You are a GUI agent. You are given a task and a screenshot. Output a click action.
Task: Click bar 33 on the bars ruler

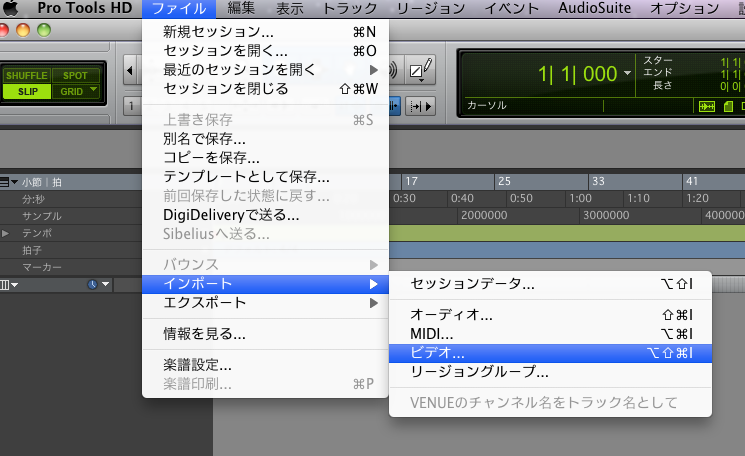coord(598,181)
